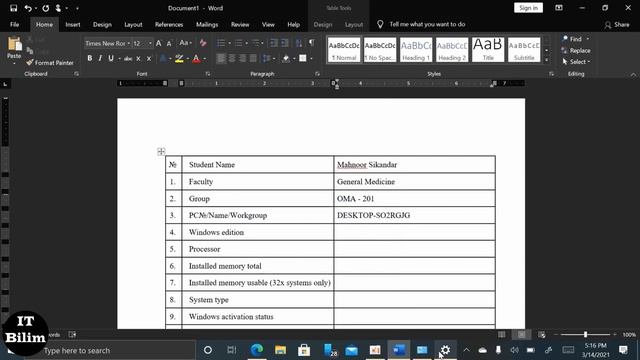Switch to Read Mode view
Screen dimensions: 640x360
coord(502,335)
